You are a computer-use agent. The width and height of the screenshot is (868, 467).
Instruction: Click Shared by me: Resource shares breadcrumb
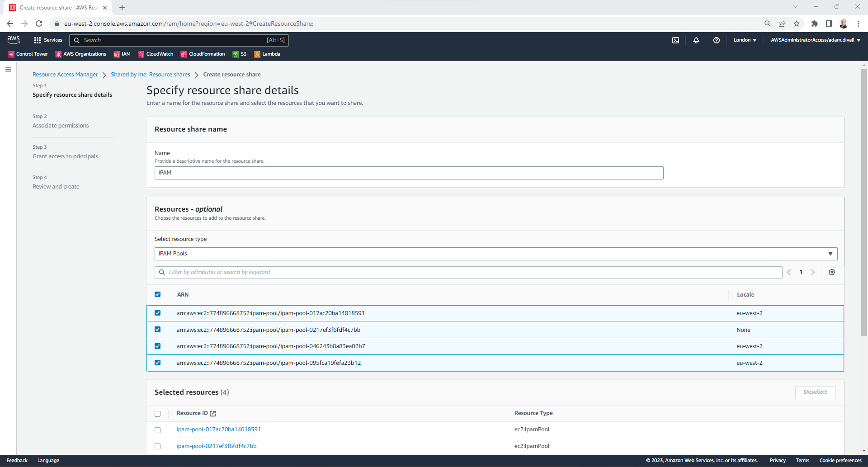pos(151,75)
